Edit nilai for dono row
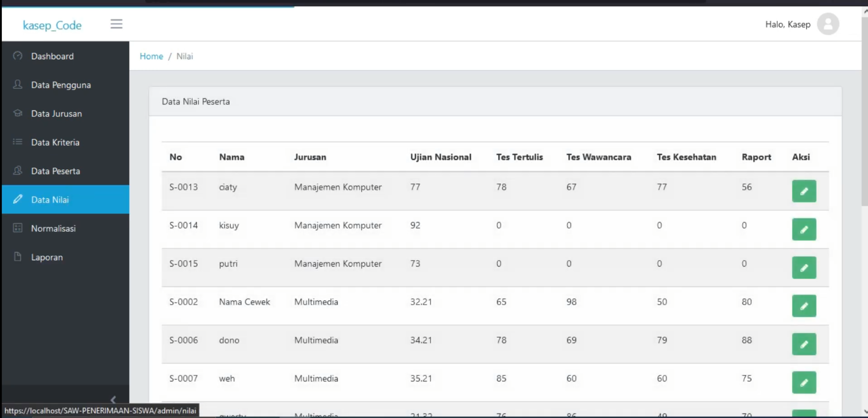This screenshot has width=868, height=418. point(804,344)
